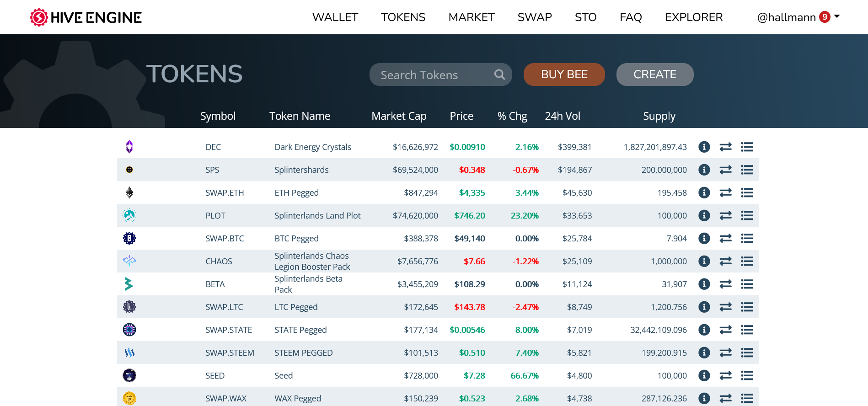
Task: View info for the SEED token
Action: [704, 375]
